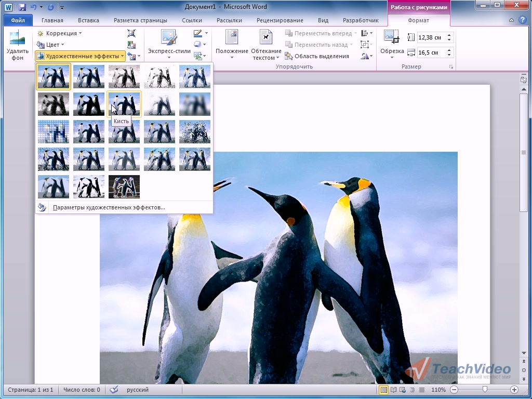Click the Undo arrow in the quick access toolbar
This screenshot has height=399, width=532.
coord(33,7)
